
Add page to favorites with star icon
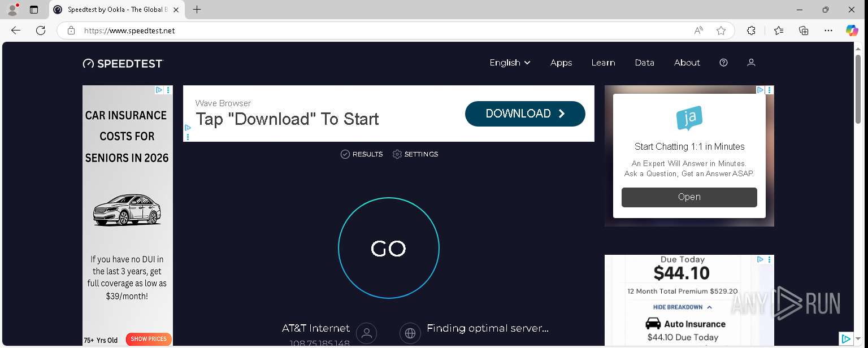point(721,31)
